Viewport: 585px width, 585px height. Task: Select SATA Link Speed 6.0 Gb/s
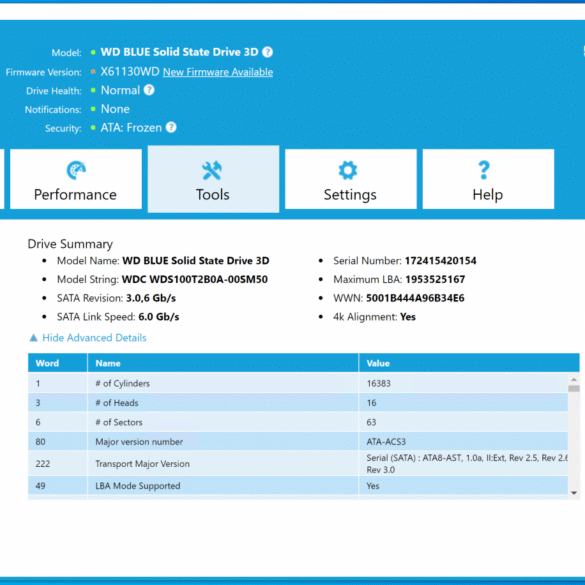[159, 317]
